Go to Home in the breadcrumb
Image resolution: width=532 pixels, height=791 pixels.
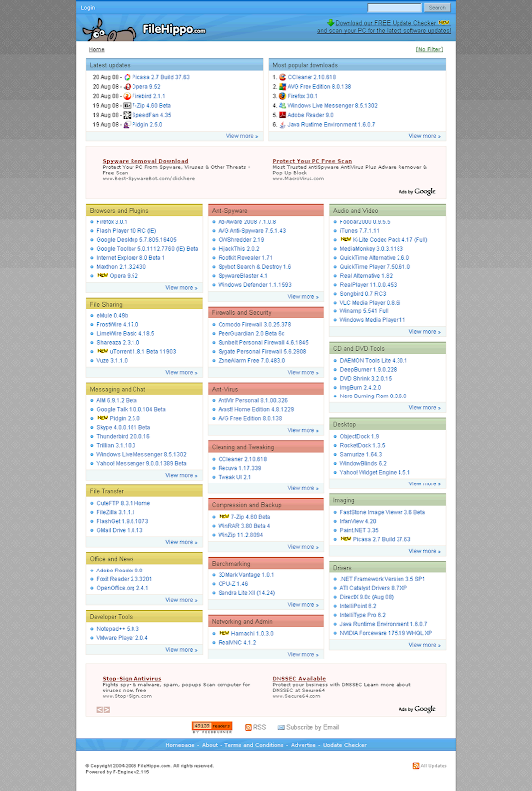[96, 49]
